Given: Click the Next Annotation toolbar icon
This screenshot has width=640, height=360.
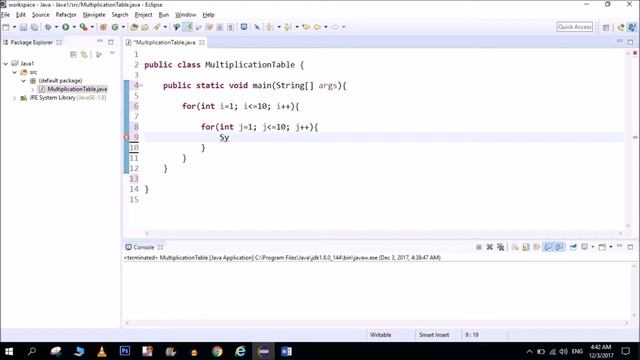Looking at the screenshot, I should pyautogui.click(x=270, y=27).
